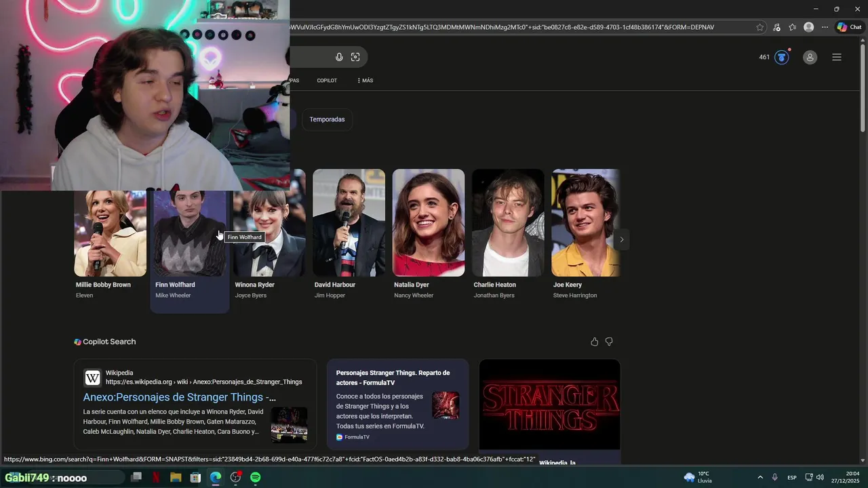The width and height of the screenshot is (868, 488).
Task: Open Anexo:Personajes de Stranger Things Wikipedia link
Action: point(180,397)
